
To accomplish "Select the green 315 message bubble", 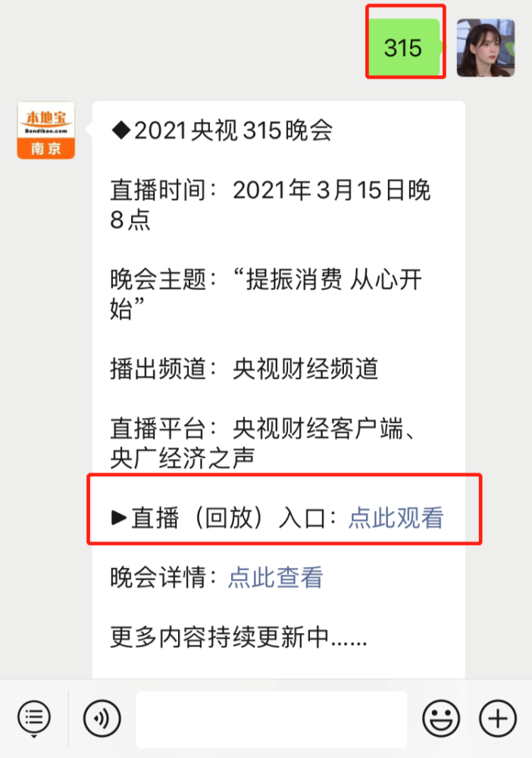I will coord(405,48).
